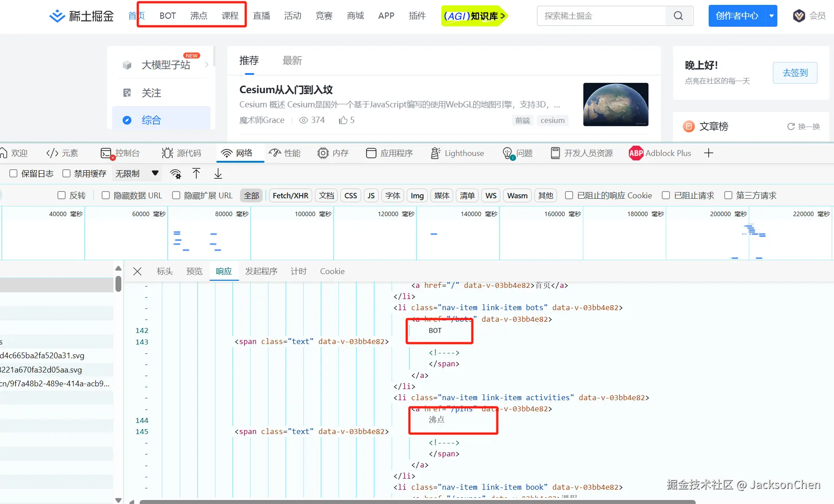834x504 pixels.
Task: Click the Juejin logo icon
Action: tap(57, 16)
